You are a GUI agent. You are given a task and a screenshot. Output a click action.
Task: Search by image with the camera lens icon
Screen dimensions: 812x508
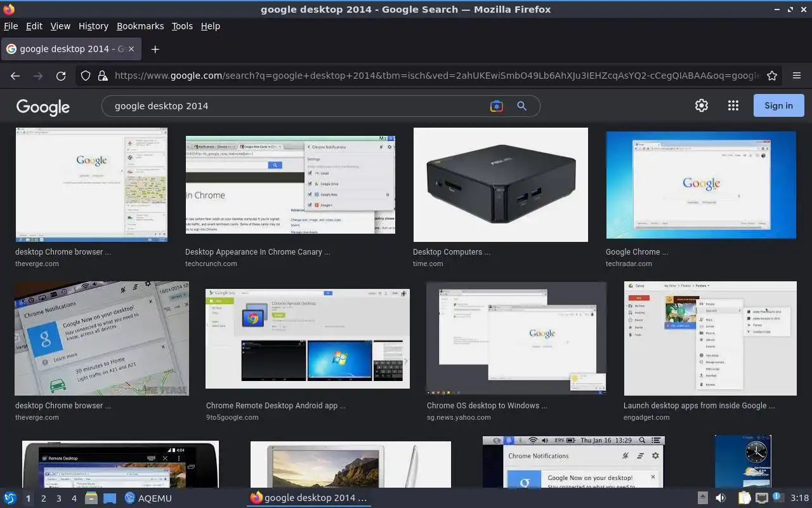(497, 106)
